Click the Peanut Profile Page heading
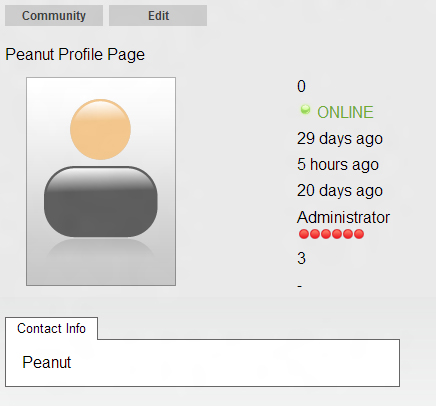436x406 pixels. (75, 54)
